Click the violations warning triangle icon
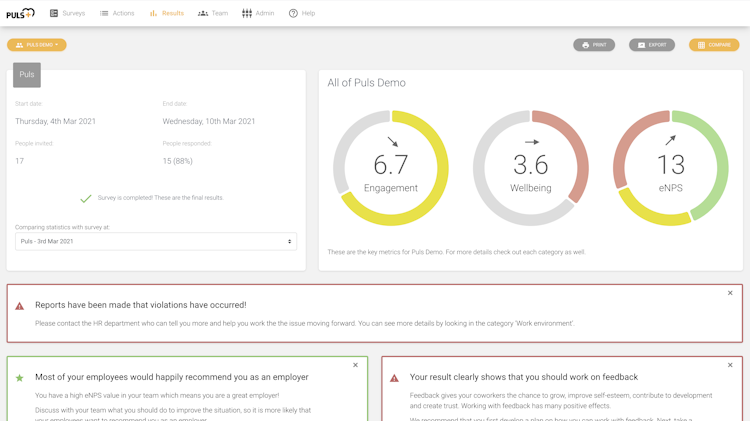Image resolution: width=750 pixels, height=421 pixels. pos(20,306)
